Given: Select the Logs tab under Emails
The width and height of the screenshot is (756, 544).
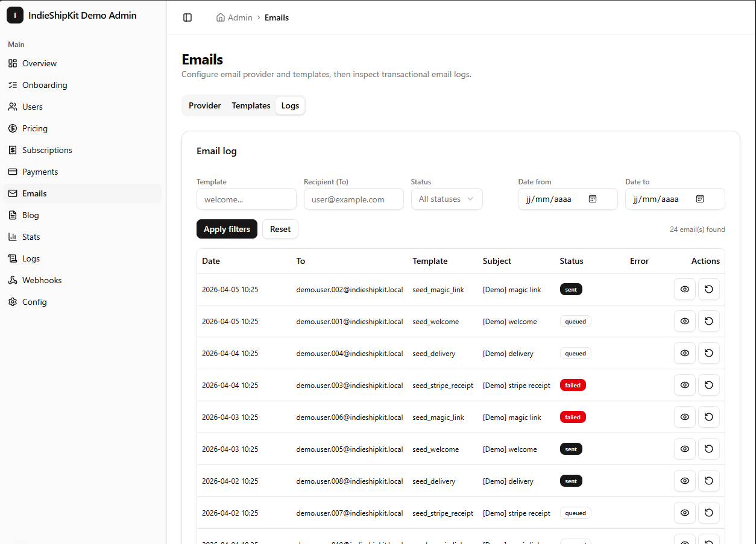Looking at the screenshot, I should click(290, 105).
